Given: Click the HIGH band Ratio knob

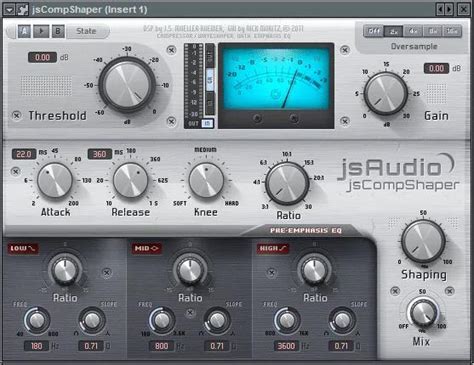Looking at the screenshot, I should pyautogui.click(x=314, y=269).
